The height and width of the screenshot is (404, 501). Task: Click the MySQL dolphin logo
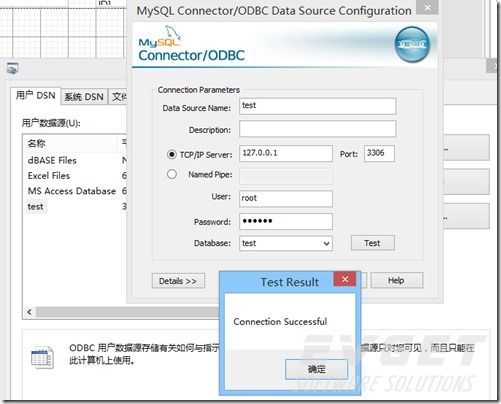tap(160, 36)
